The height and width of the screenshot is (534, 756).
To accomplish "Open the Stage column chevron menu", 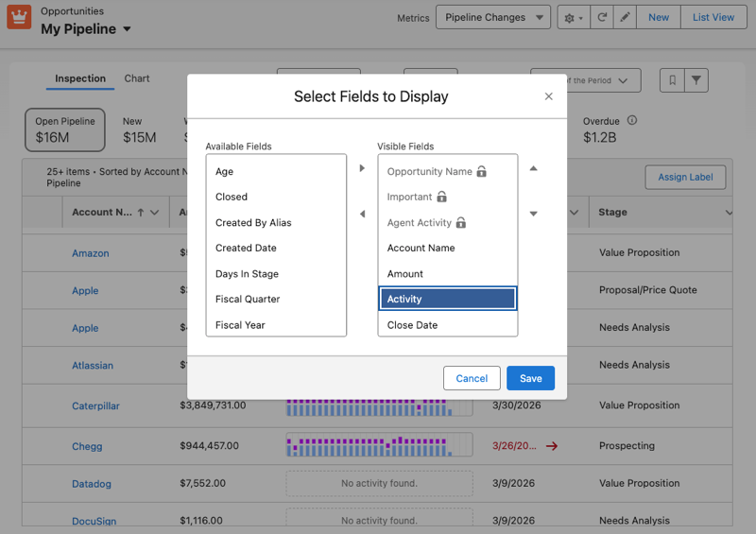I will 729,213.
